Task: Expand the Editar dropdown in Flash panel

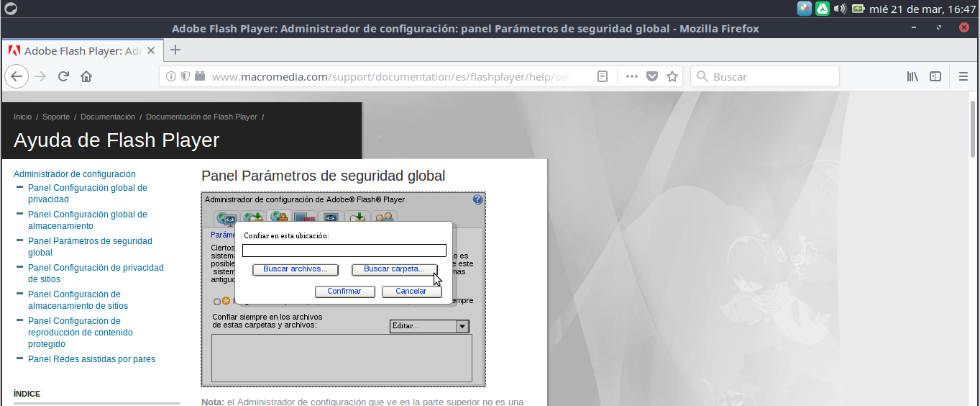Action: (x=462, y=326)
